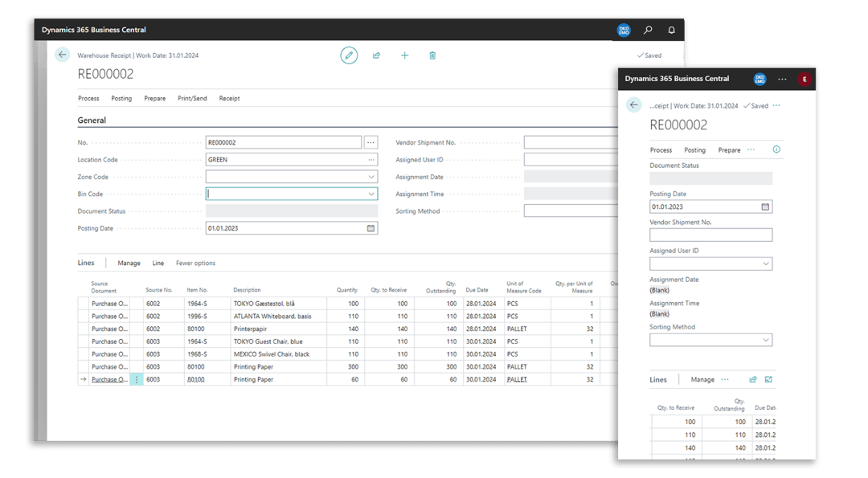Open Assigned User ID dropdown in small window
The width and height of the screenshot is (868, 478).
pos(764,264)
